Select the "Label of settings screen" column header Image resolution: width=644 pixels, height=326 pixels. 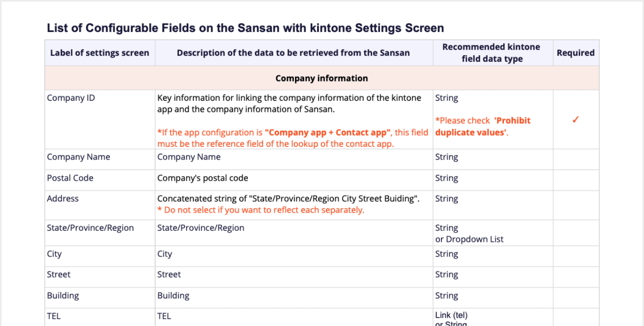point(100,53)
